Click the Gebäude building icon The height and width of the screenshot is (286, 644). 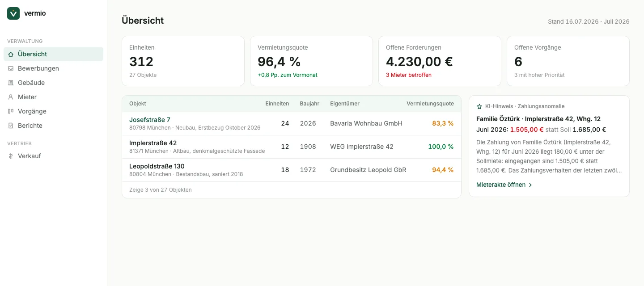(11, 83)
